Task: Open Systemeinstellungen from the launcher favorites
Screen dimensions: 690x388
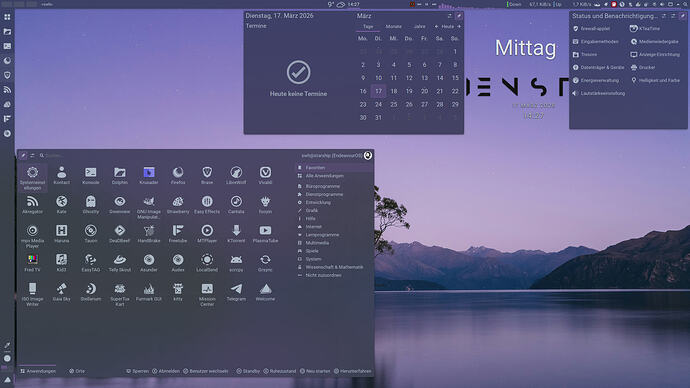Action: tap(32, 178)
